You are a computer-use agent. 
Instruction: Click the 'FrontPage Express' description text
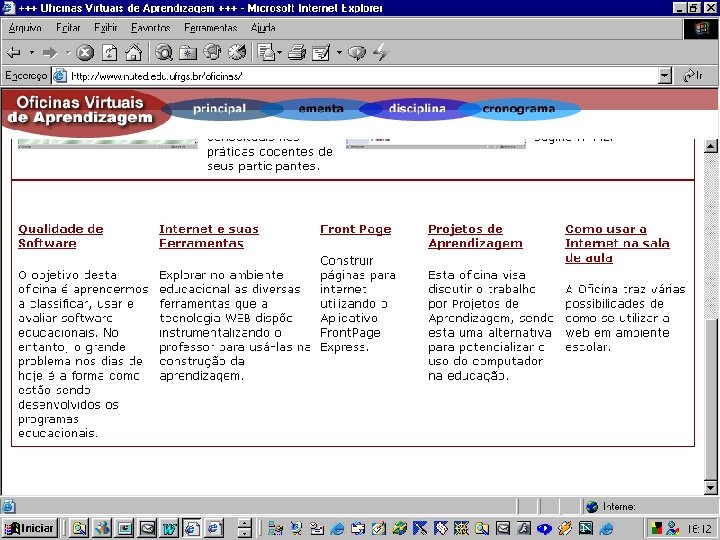[x=350, y=340]
